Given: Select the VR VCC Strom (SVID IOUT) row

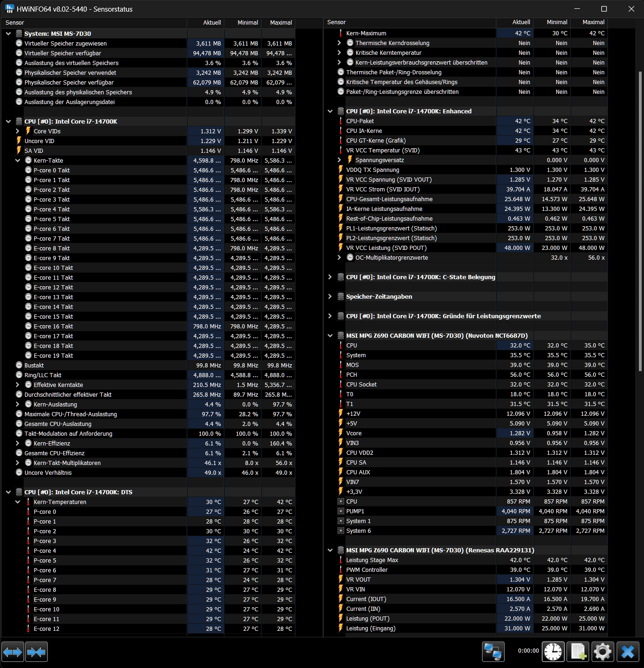Looking at the screenshot, I should [x=466, y=189].
